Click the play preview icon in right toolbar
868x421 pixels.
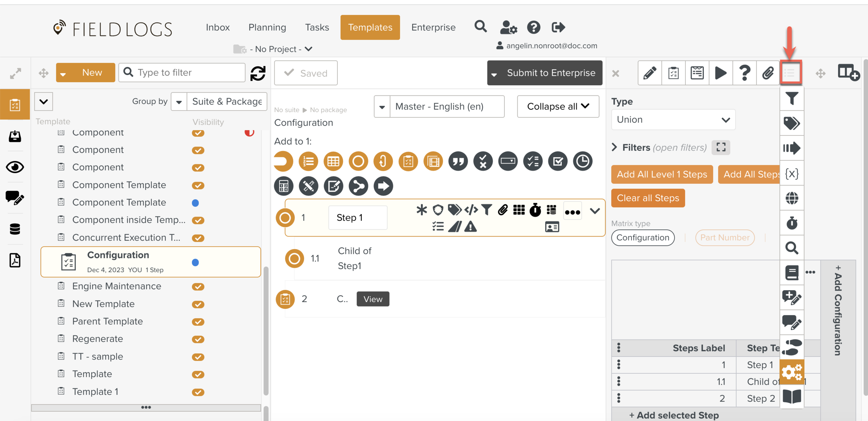point(721,73)
